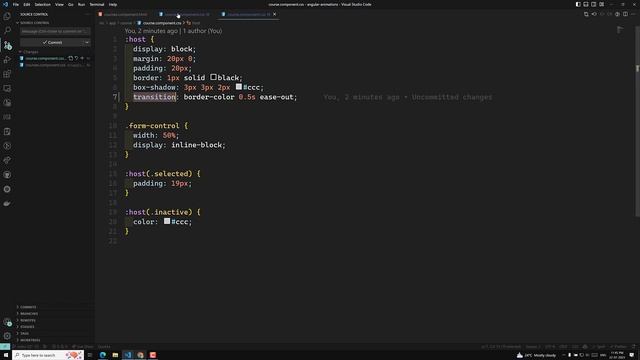The width and height of the screenshot is (640, 360).
Task: Open Source Control panel more actions
Action: 87,14
